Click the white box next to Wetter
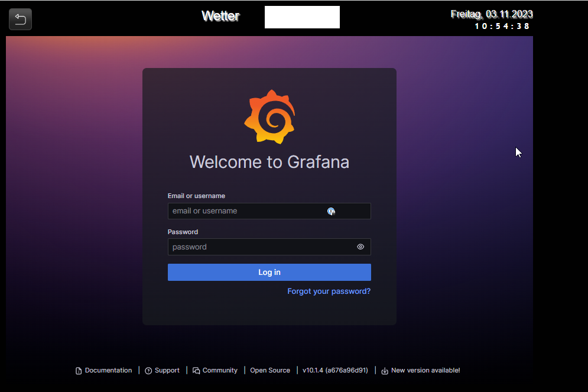The height and width of the screenshot is (392, 588). (302, 17)
